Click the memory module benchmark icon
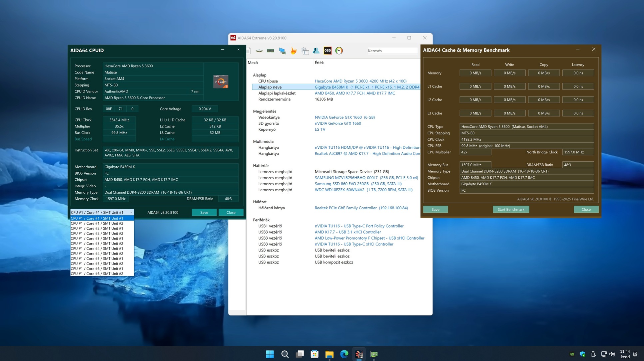 [271, 51]
